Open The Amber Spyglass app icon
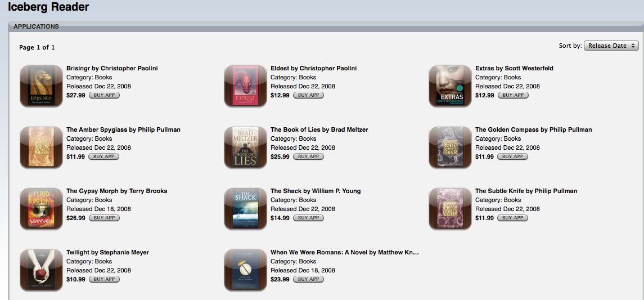This screenshot has height=300, width=644. coord(41,147)
